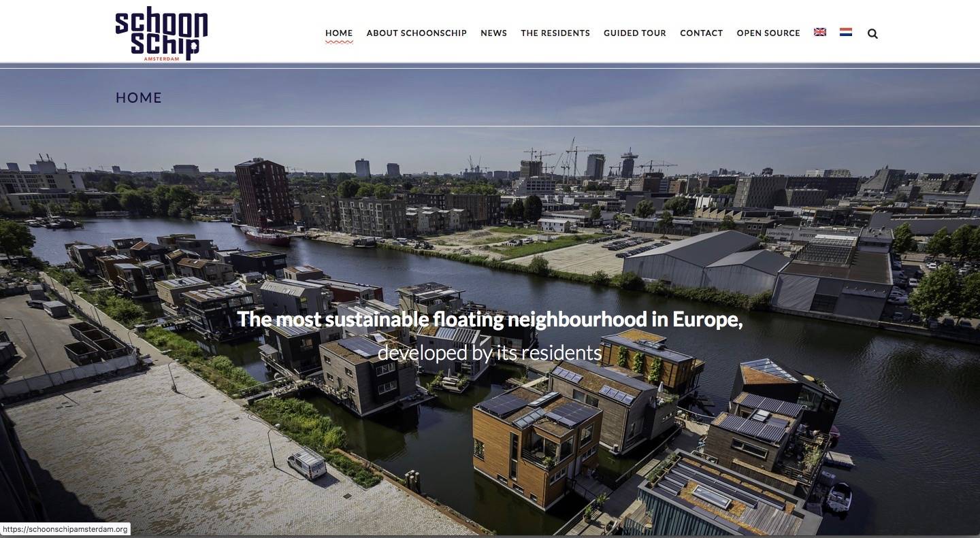Switch to Dutch using the Netherlands flag
This screenshot has width=980, height=538.
[846, 32]
